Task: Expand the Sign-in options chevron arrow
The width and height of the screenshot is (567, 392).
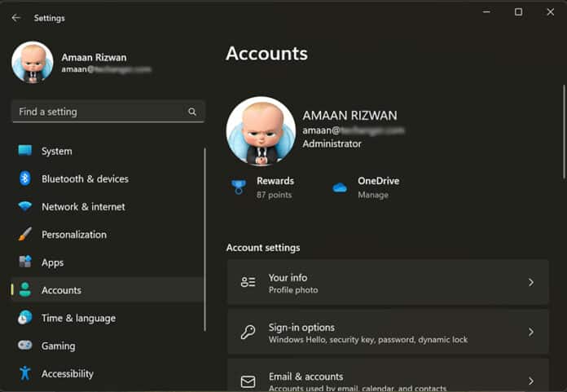Action: pyautogui.click(x=531, y=333)
